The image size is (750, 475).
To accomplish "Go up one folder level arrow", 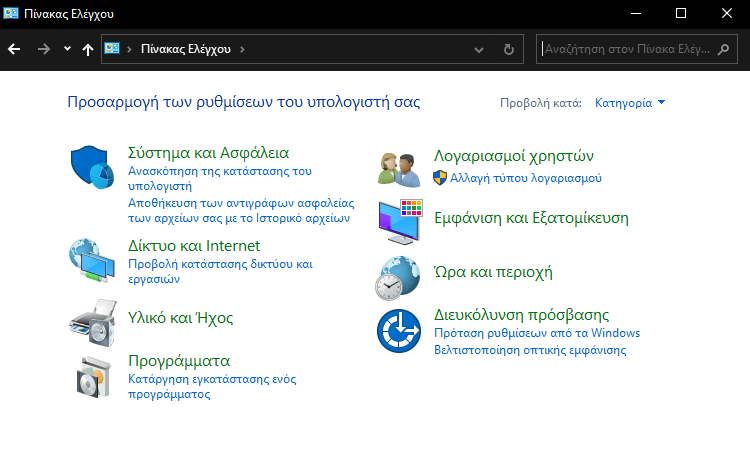I will point(88,49).
